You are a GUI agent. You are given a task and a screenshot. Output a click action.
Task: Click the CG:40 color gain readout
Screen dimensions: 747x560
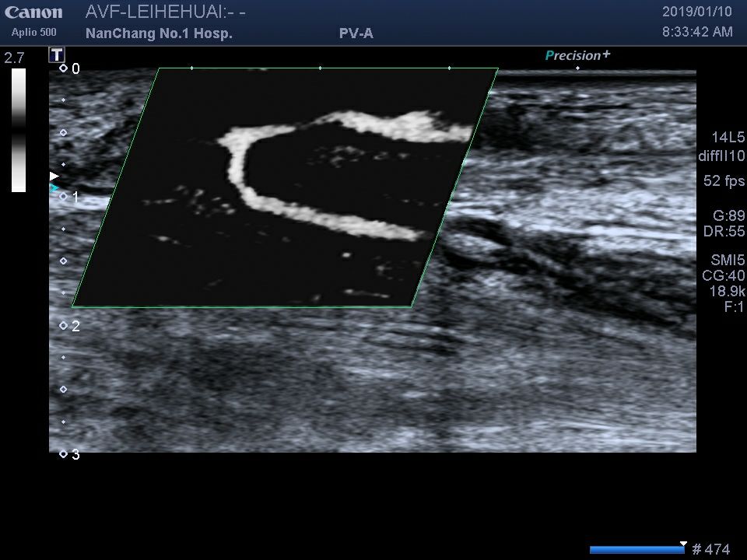point(727,275)
